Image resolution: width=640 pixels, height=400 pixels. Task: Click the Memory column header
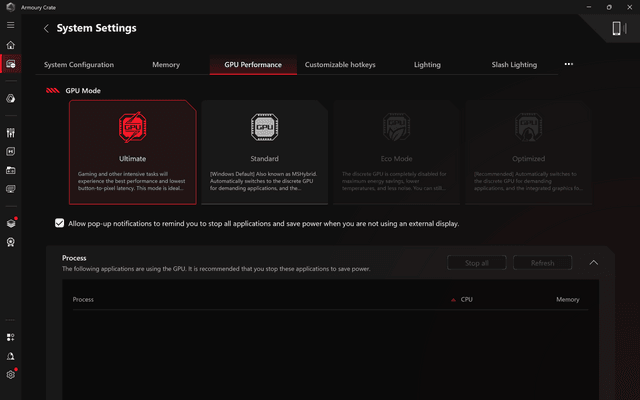[x=568, y=300]
